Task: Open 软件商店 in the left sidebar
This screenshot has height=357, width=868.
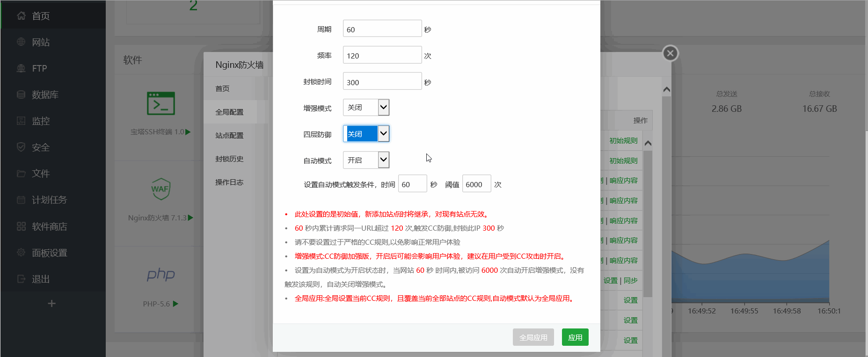Action: (x=50, y=226)
